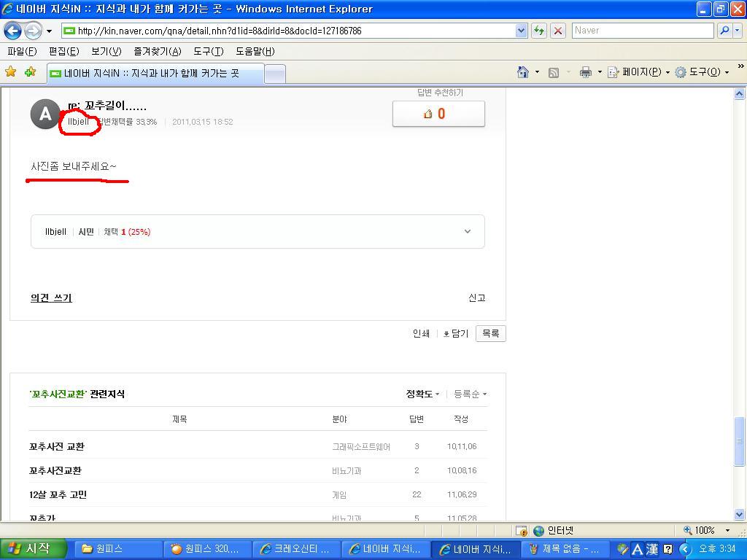Click the Stop loading X icon
This screenshot has height=560, width=747.
pyautogui.click(x=558, y=31)
